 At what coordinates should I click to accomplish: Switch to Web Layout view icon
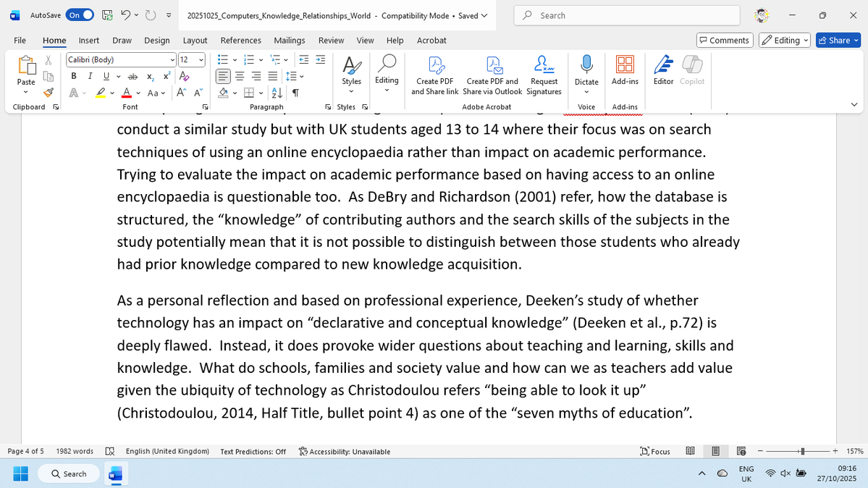point(741,452)
